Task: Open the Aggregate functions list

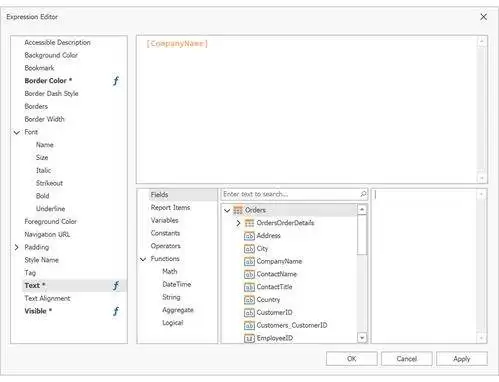Action: click(178, 310)
